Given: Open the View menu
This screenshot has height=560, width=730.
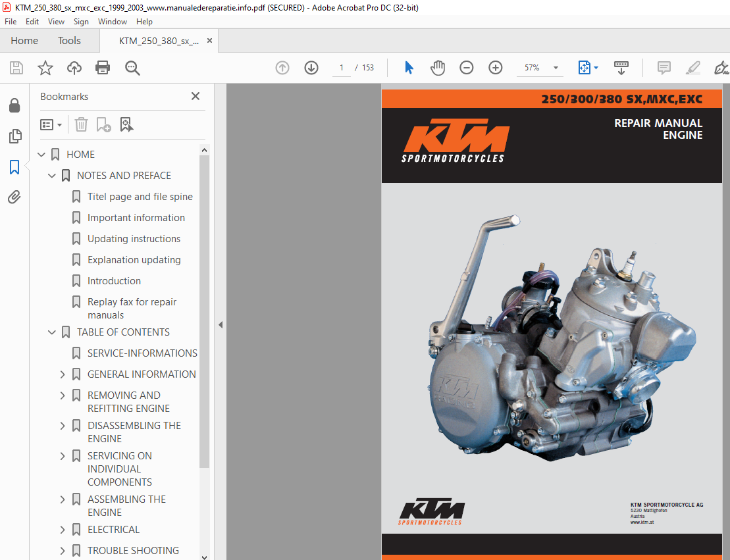Looking at the screenshot, I should pos(57,22).
